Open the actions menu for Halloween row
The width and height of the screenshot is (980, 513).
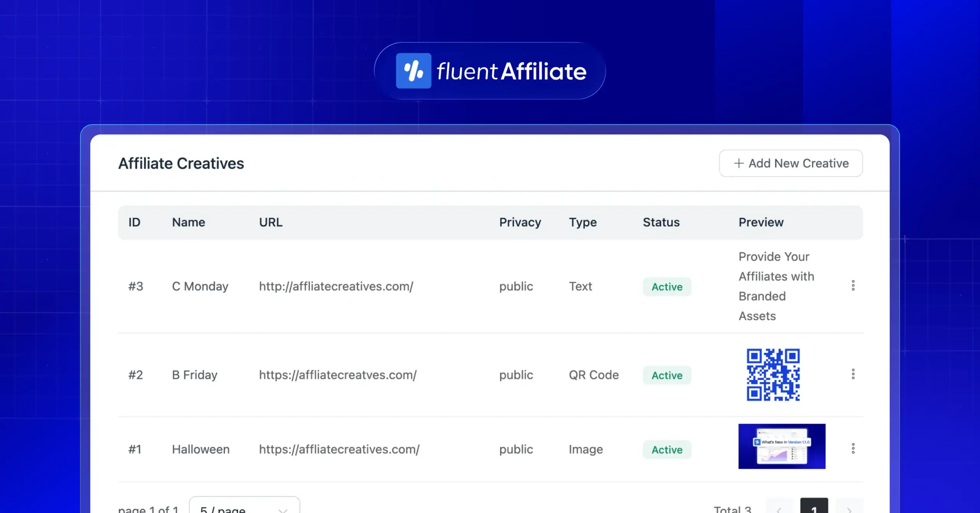[853, 448]
